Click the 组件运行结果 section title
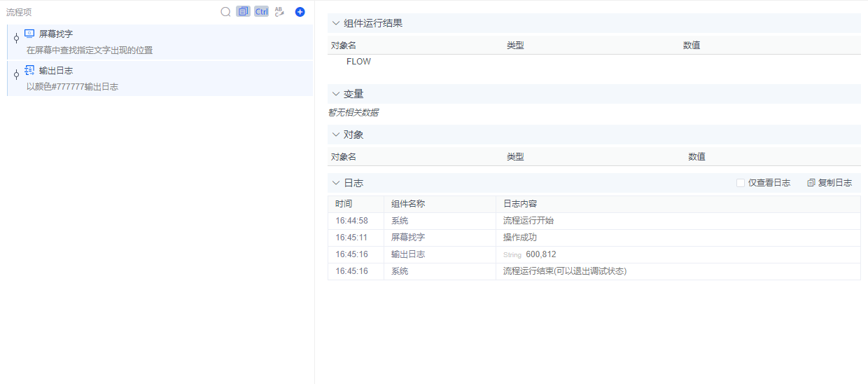 pos(373,23)
